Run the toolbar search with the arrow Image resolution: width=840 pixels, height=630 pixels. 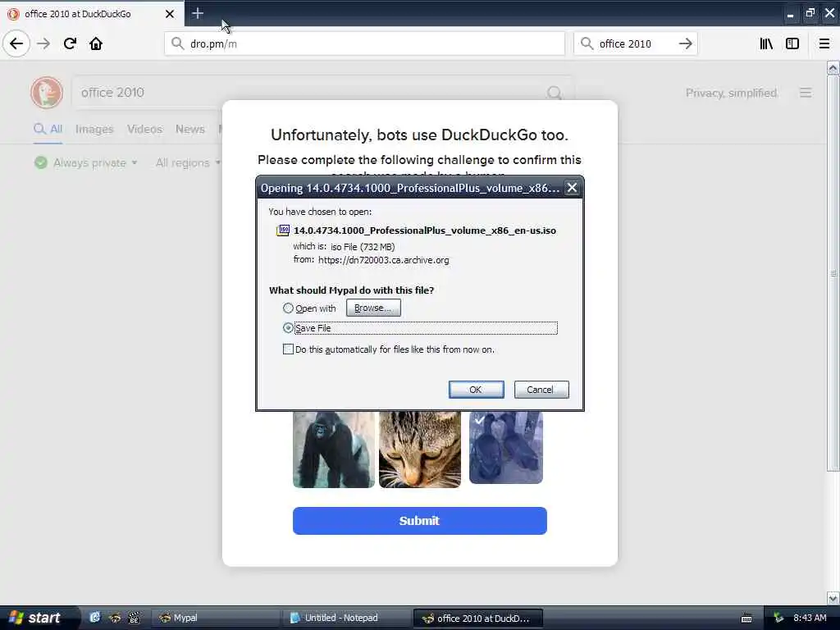pyautogui.click(x=685, y=44)
